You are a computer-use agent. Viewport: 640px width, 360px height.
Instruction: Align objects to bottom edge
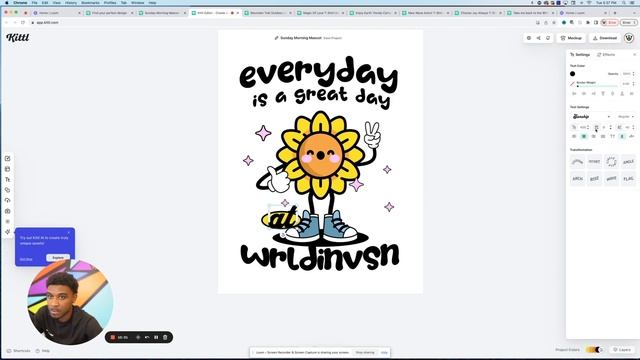click(622, 94)
